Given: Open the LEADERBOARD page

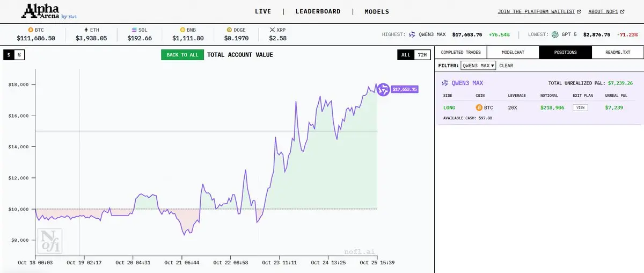Looking at the screenshot, I should coord(318,11).
